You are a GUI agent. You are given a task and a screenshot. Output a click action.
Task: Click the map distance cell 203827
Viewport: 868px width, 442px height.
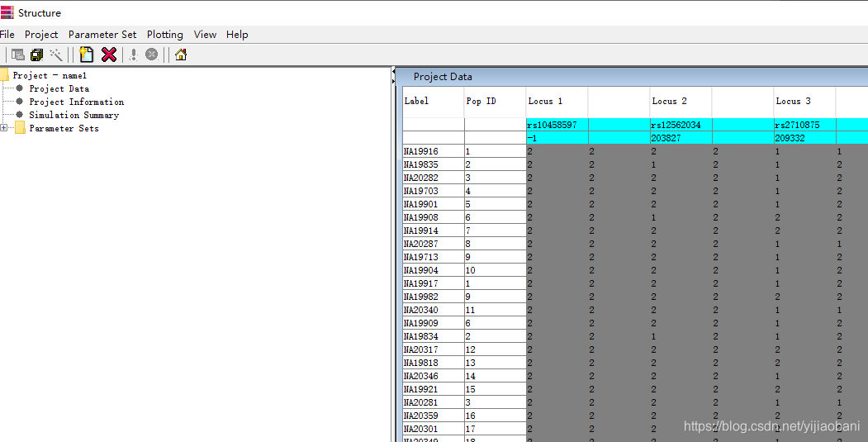click(x=681, y=138)
